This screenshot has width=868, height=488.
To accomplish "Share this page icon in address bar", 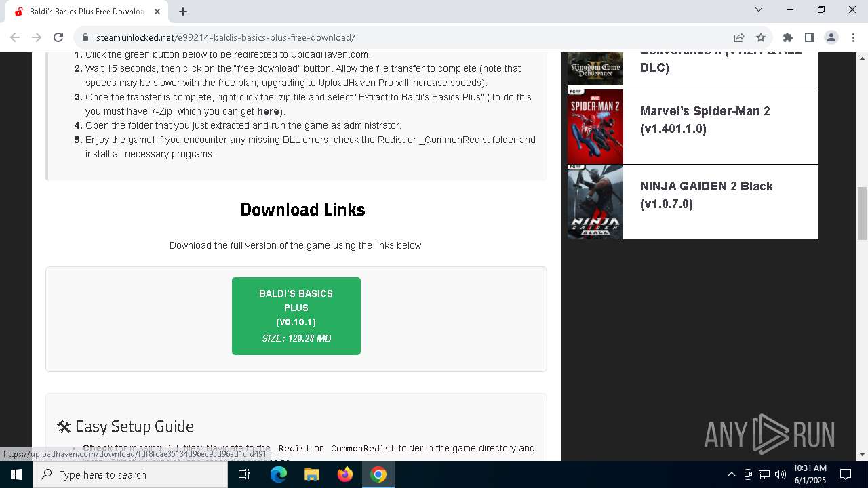I will pyautogui.click(x=739, y=37).
